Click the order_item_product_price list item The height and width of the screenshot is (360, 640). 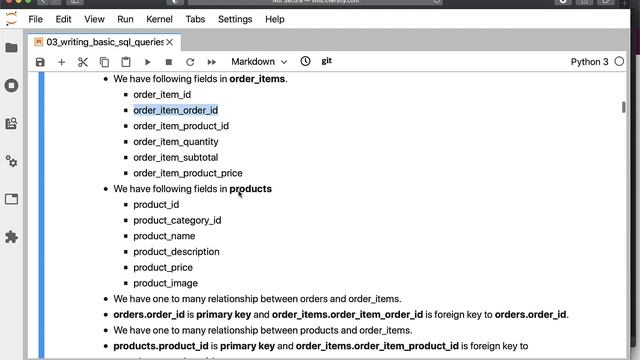pyautogui.click(x=188, y=173)
